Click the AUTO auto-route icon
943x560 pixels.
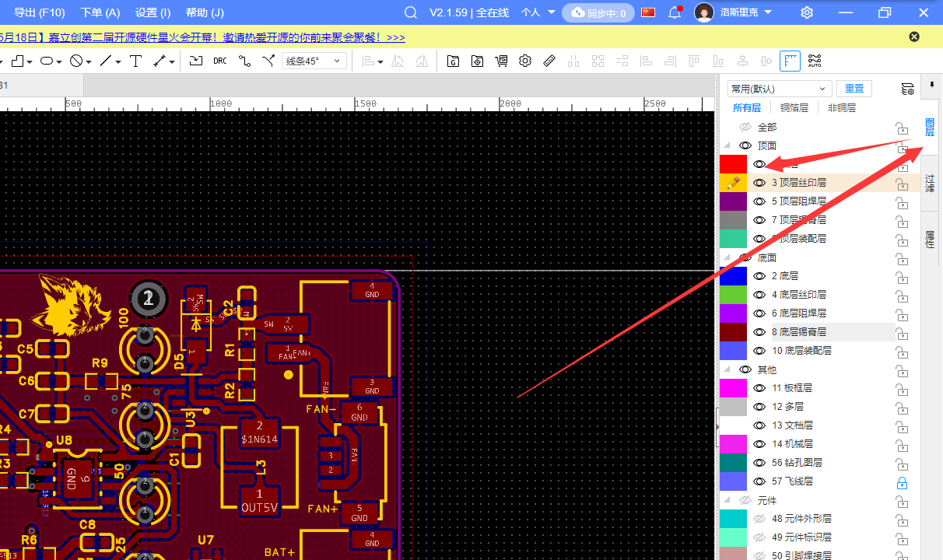coord(815,61)
